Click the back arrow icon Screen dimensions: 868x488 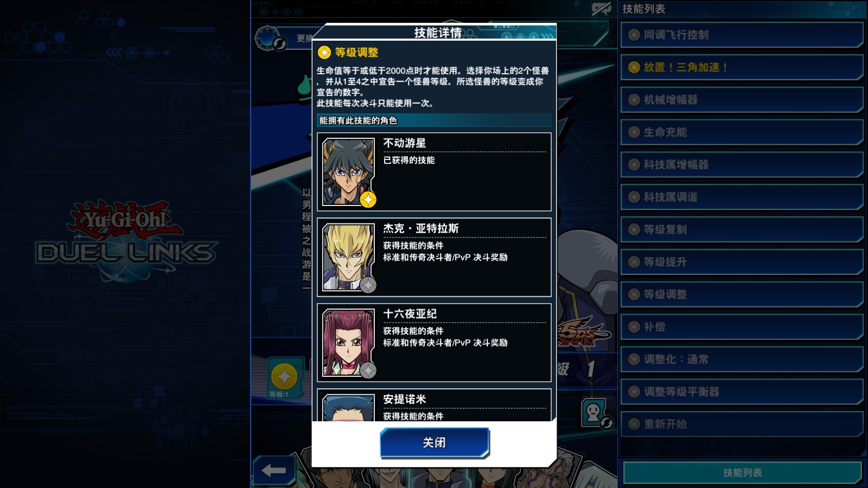(x=274, y=470)
